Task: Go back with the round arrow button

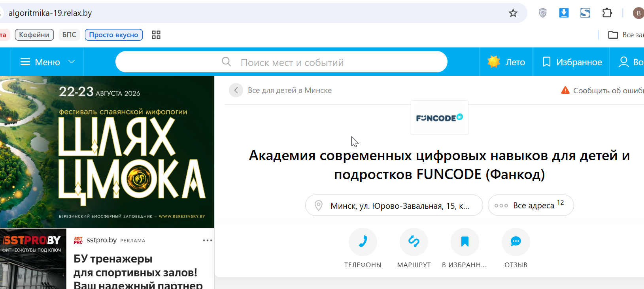Action: 236,90
